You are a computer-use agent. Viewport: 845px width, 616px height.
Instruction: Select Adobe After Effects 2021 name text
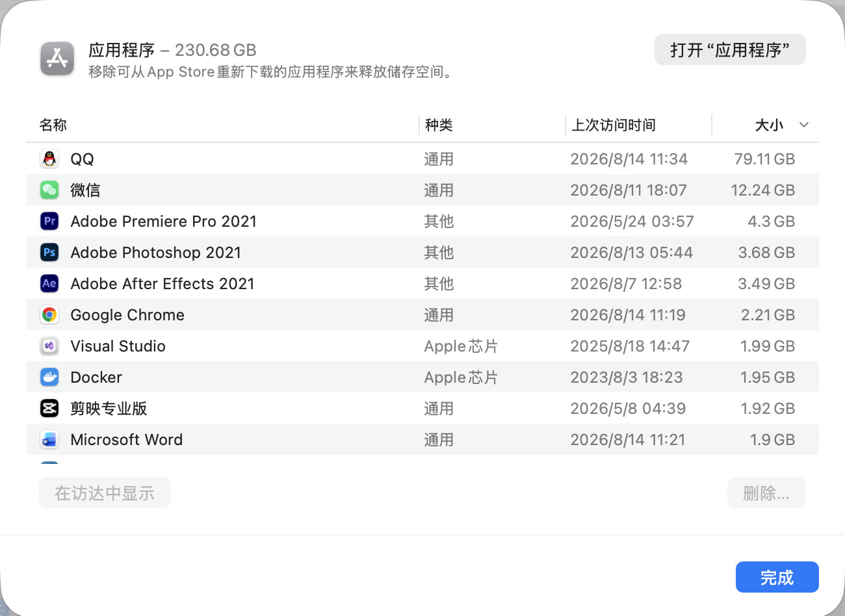pyautogui.click(x=162, y=283)
